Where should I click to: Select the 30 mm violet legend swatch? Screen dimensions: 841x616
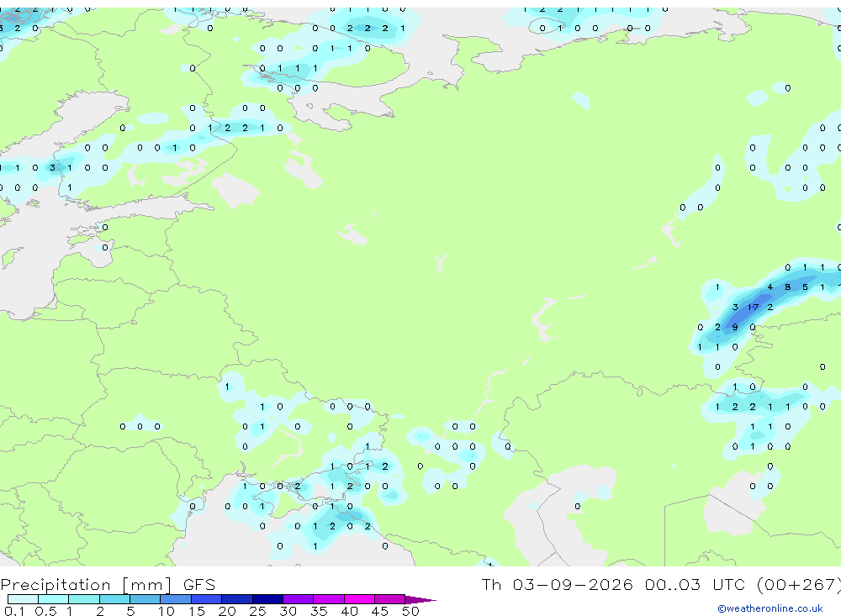[x=299, y=599]
